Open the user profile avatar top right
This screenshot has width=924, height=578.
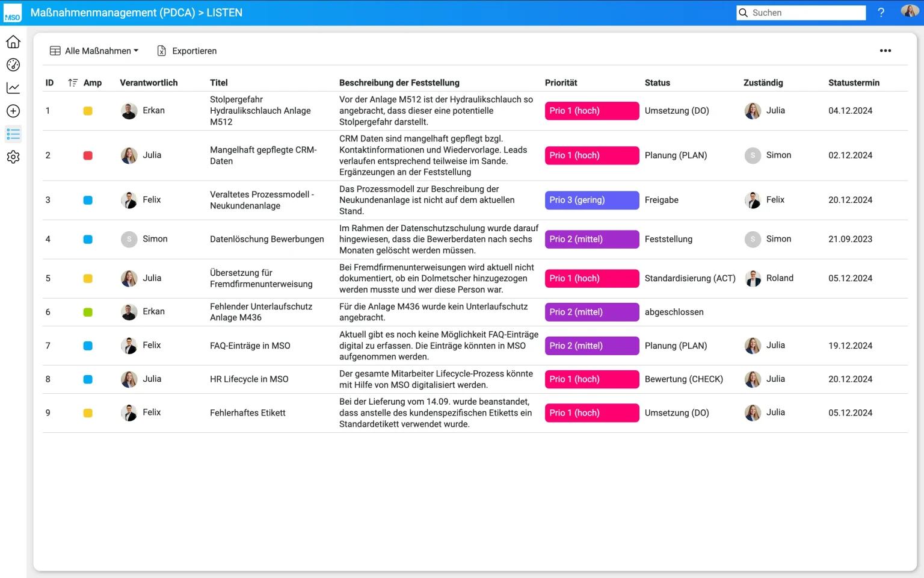tap(909, 12)
